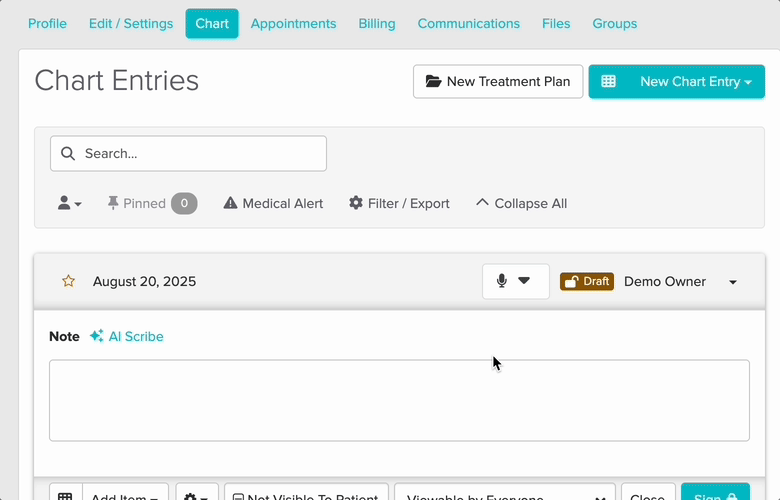Viewport: 780px width, 500px height.
Task: Open the Viewable by Everyone select box
Action: pyautogui.click(x=504, y=495)
